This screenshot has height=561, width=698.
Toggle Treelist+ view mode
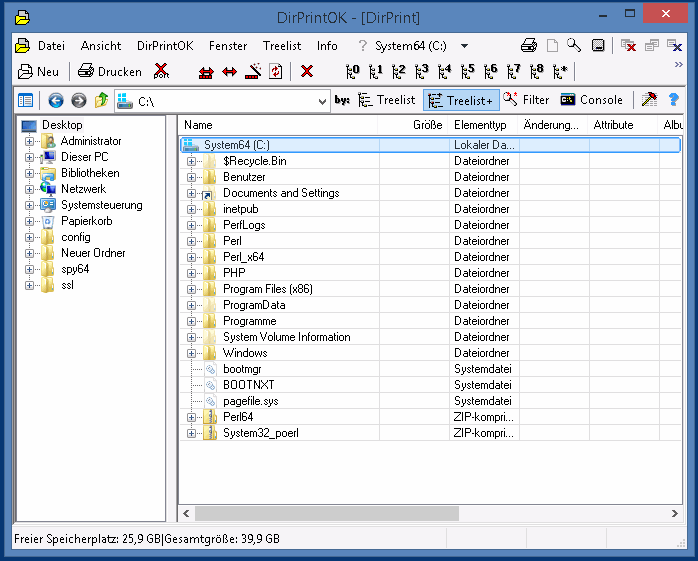click(x=461, y=101)
